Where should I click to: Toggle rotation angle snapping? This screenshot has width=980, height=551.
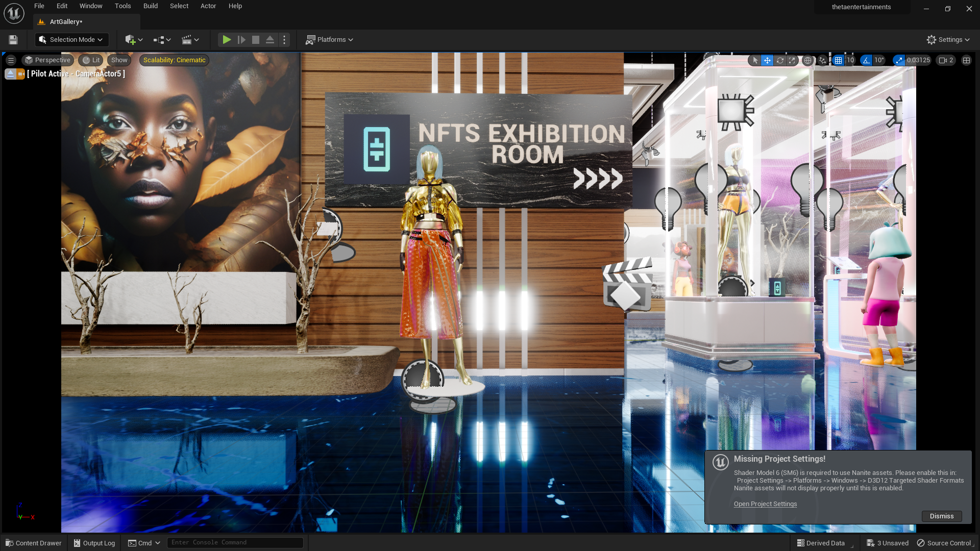(866, 60)
